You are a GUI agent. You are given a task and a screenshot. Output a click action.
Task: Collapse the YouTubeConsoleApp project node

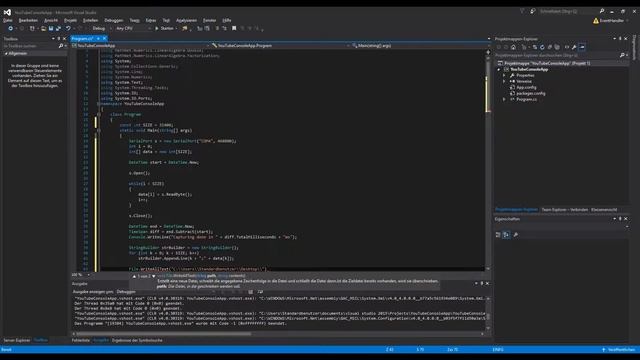(x=498, y=69)
